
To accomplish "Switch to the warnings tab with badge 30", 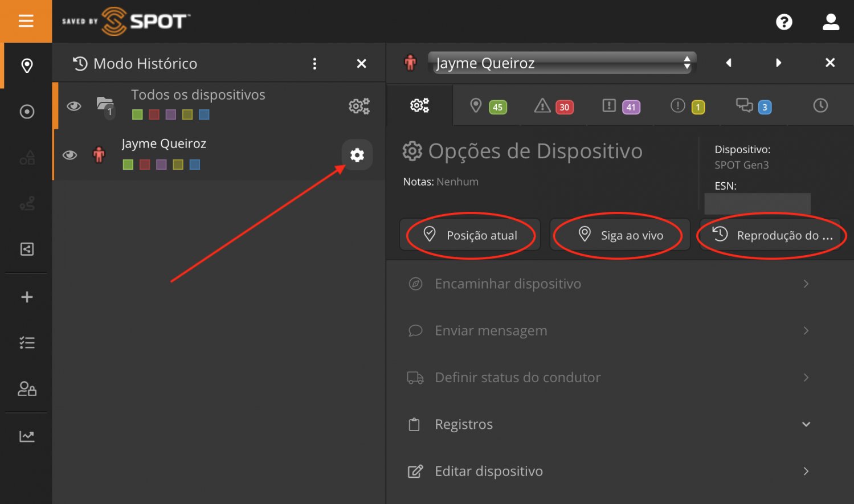I will coord(553,106).
